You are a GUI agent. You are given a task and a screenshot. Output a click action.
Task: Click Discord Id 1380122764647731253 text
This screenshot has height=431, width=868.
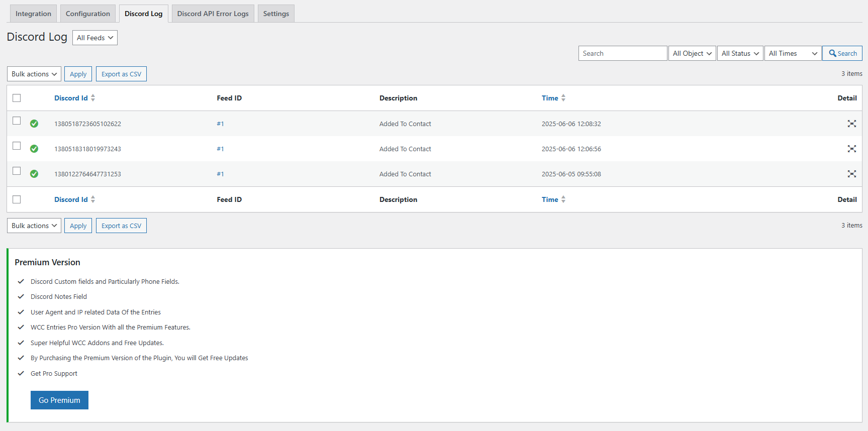click(x=87, y=174)
